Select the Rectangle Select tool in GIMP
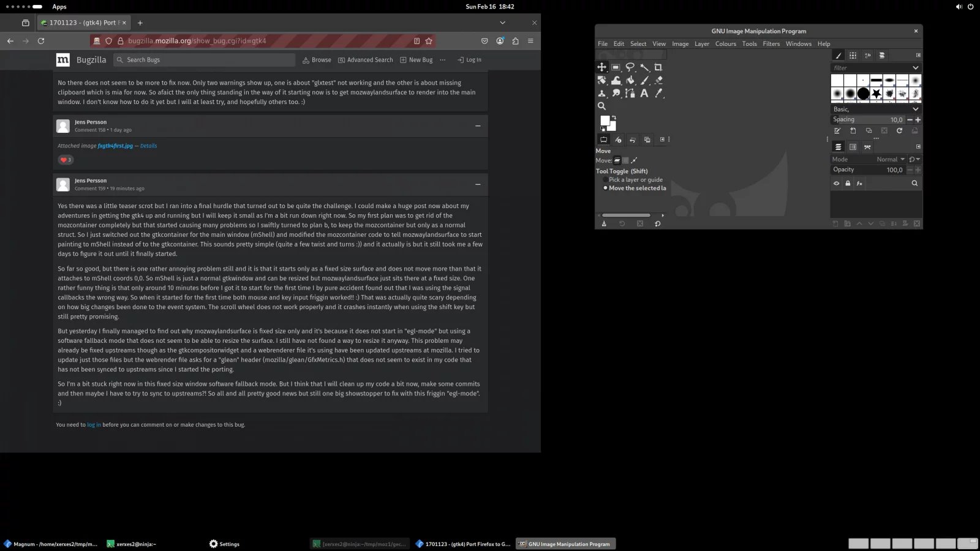 (616, 67)
